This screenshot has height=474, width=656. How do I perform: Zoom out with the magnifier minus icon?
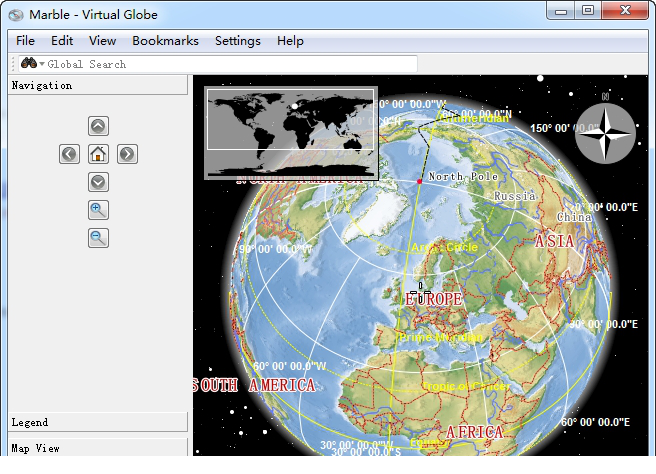click(98, 238)
